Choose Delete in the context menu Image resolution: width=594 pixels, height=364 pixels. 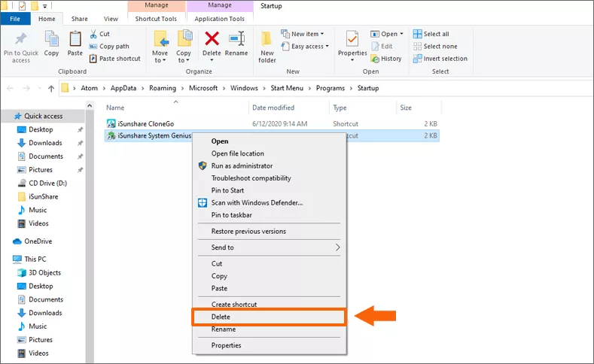(270, 317)
